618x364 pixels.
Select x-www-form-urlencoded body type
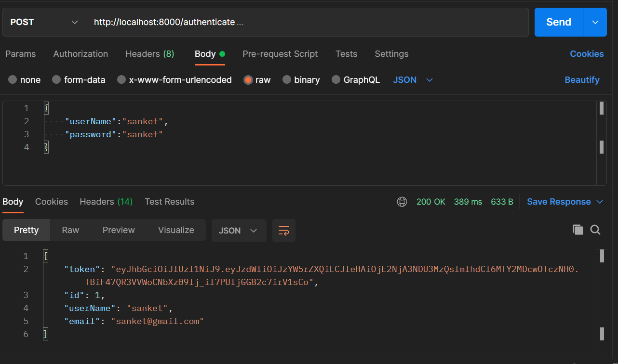pos(175,80)
